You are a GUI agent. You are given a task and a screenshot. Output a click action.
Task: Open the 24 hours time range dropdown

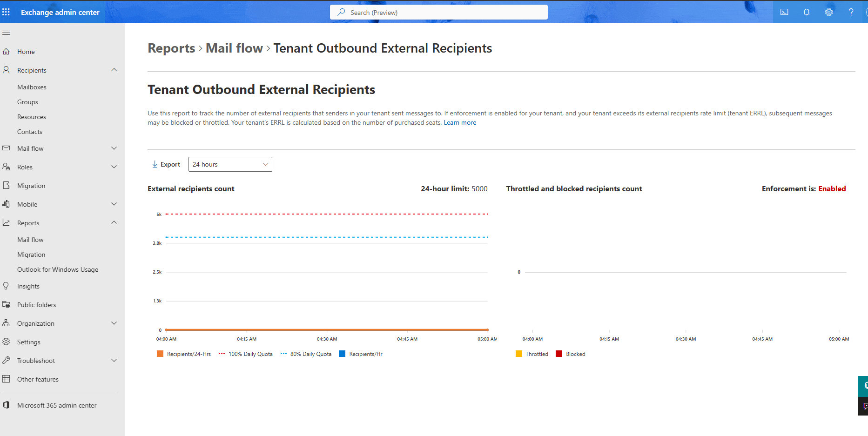click(x=230, y=164)
